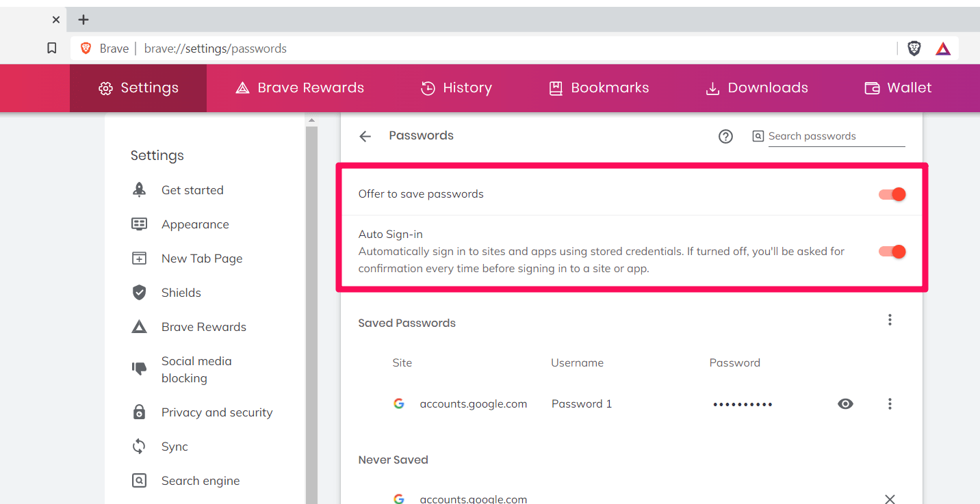The width and height of the screenshot is (980, 504).
Task: Click the Shields shield-check icon in sidebar
Action: pos(139,293)
